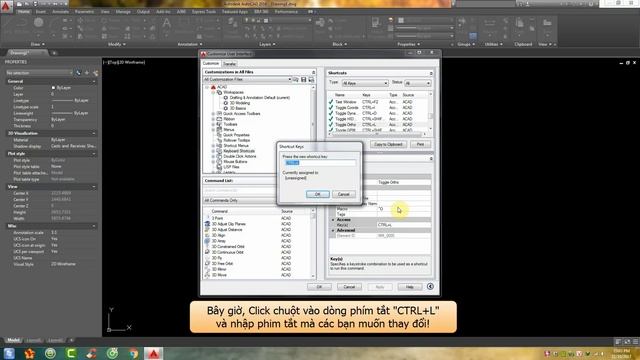This screenshot has height=360, width=640.
Task: Open Google Chrome from the taskbar
Action: [x=133, y=353]
